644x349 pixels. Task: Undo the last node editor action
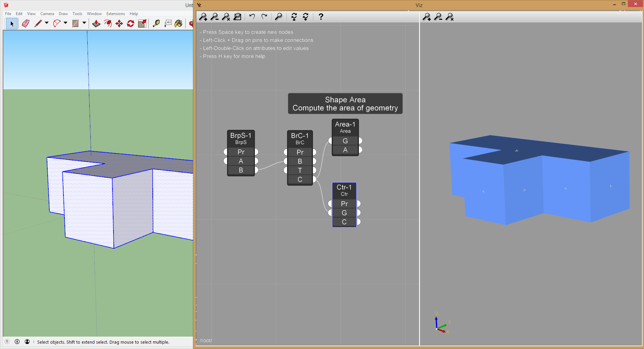click(252, 17)
